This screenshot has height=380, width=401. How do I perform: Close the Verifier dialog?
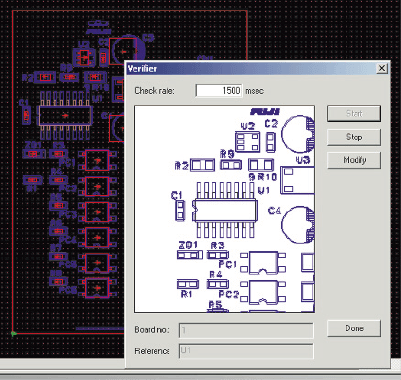[382, 69]
